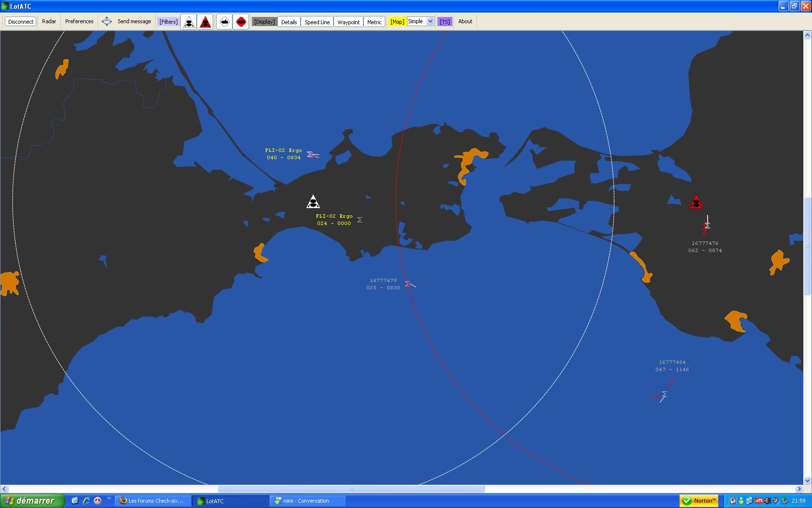Toggle the white ship filter icon

pyautogui.click(x=224, y=22)
